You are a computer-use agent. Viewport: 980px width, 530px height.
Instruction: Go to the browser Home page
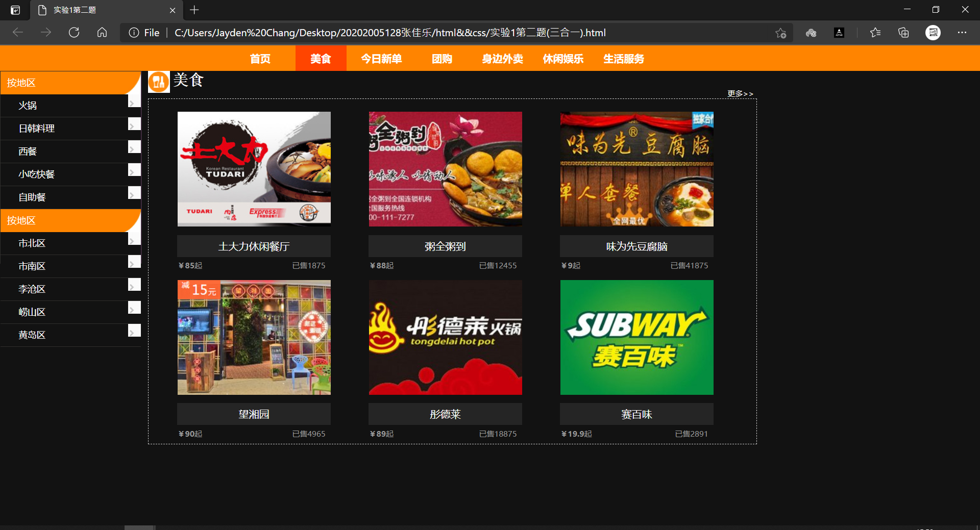click(x=102, y=33)
